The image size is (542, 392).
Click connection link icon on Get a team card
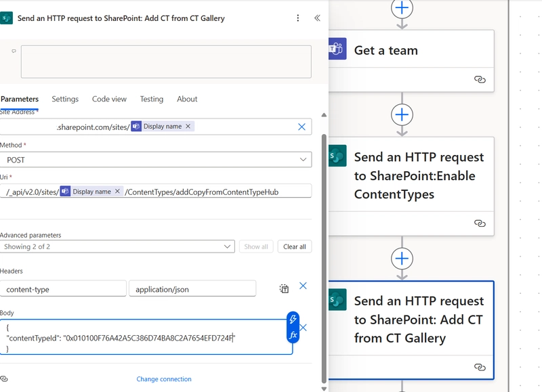point(480,79)
